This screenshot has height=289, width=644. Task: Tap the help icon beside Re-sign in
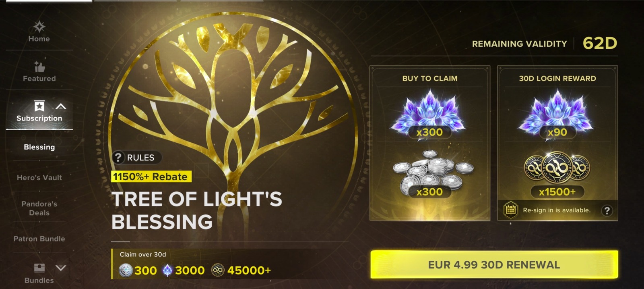tap(607, 210)
